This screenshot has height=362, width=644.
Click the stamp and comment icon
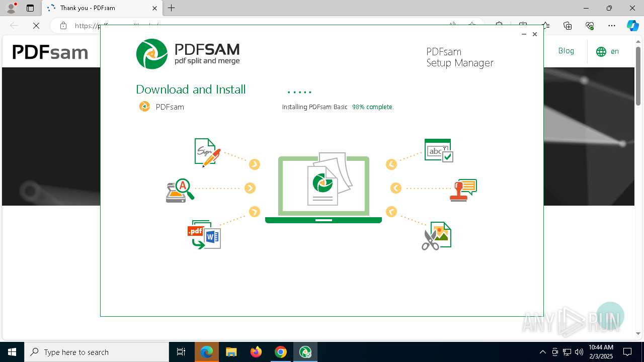click(x=463, y=190)
